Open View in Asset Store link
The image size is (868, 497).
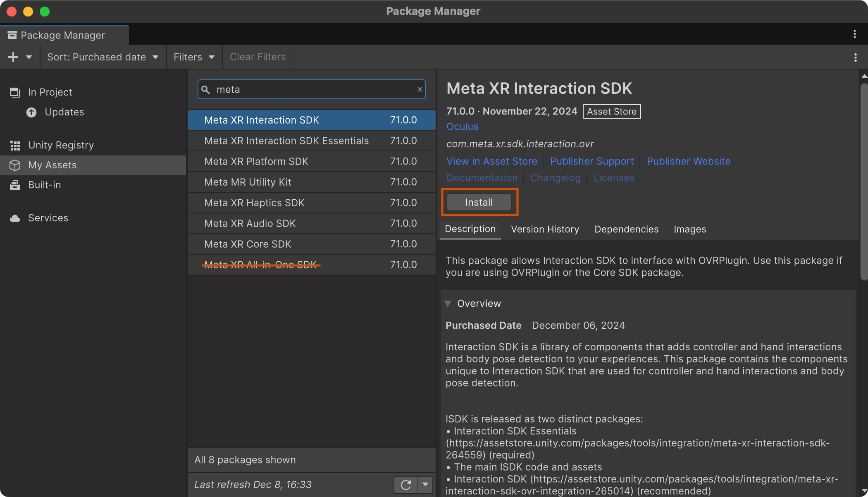click(491, 161)
